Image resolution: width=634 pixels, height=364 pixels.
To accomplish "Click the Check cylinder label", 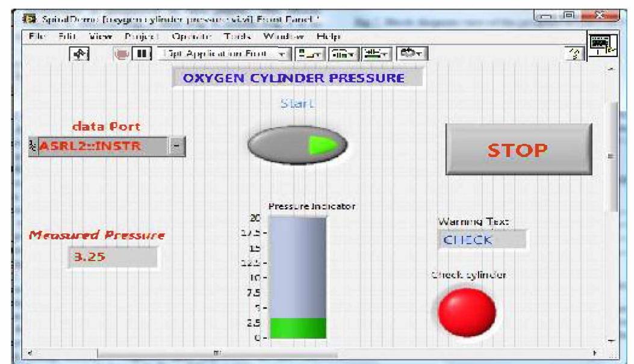I will click(468, 275).
